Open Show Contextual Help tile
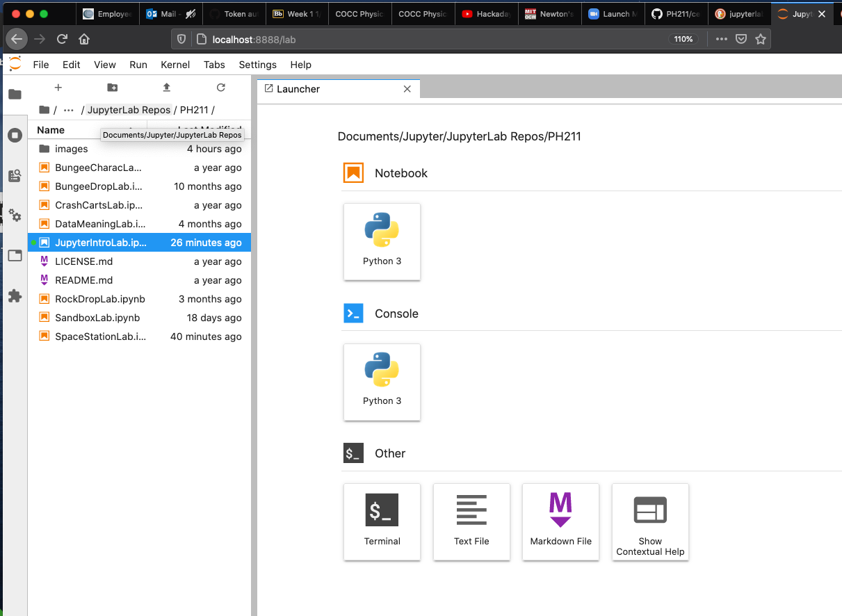The width and height of the screenshot is (842, 616). [650, 521]
